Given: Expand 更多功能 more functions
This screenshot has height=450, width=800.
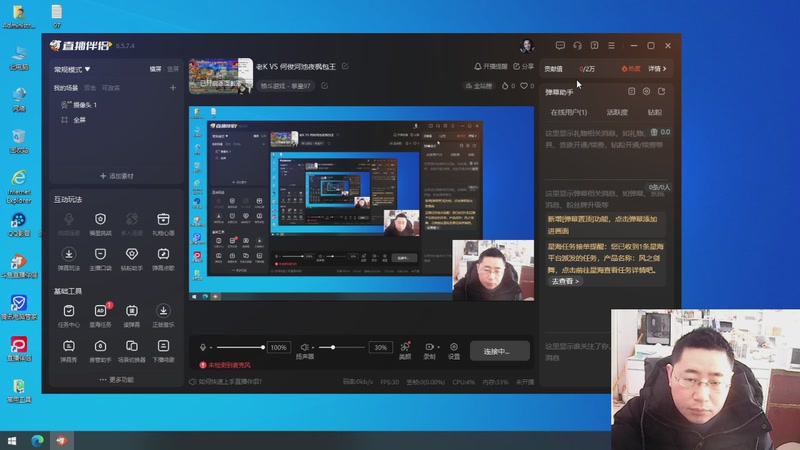Looking at the screenshot, I should [116, 380].
